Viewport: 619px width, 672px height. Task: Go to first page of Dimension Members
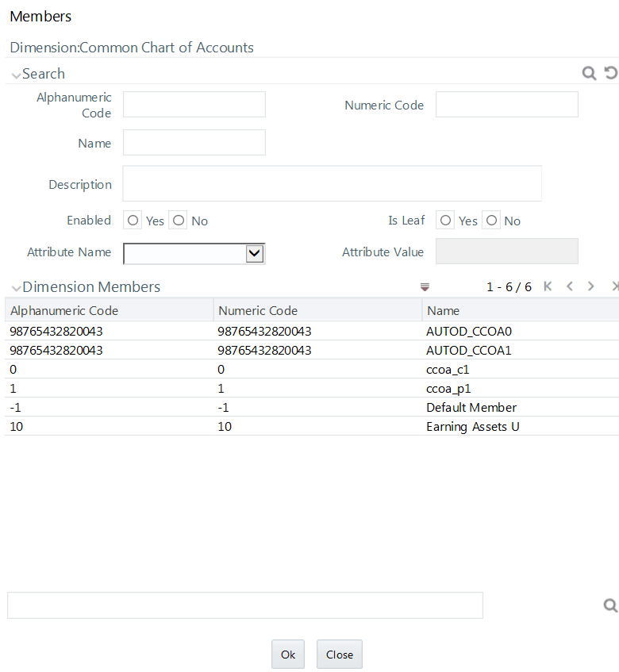[x=548, y=286]
